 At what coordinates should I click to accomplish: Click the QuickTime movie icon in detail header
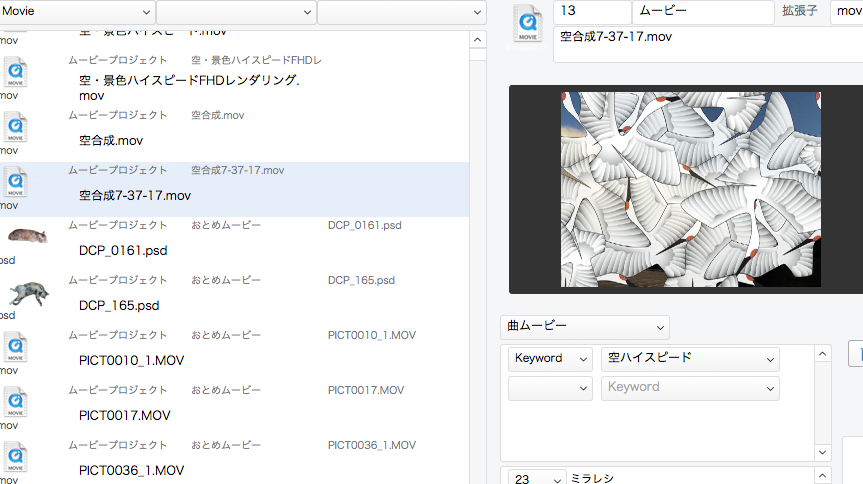pos(527,24)
